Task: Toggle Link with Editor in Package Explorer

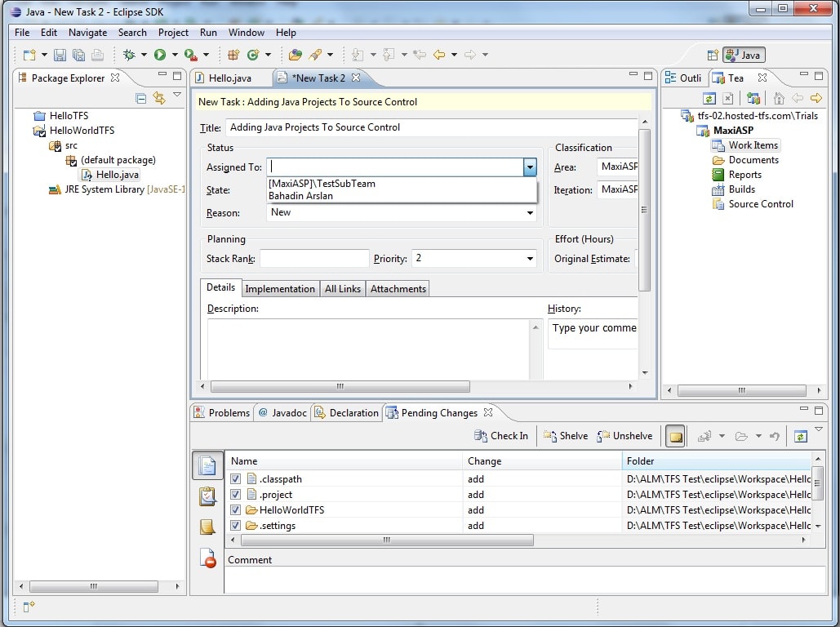Action: 159,98
